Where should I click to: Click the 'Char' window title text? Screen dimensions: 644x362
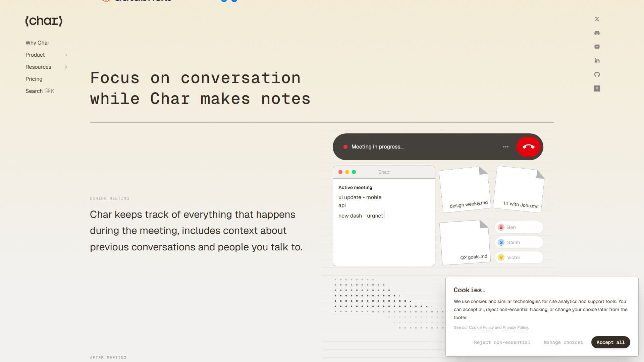click(384, 172)
